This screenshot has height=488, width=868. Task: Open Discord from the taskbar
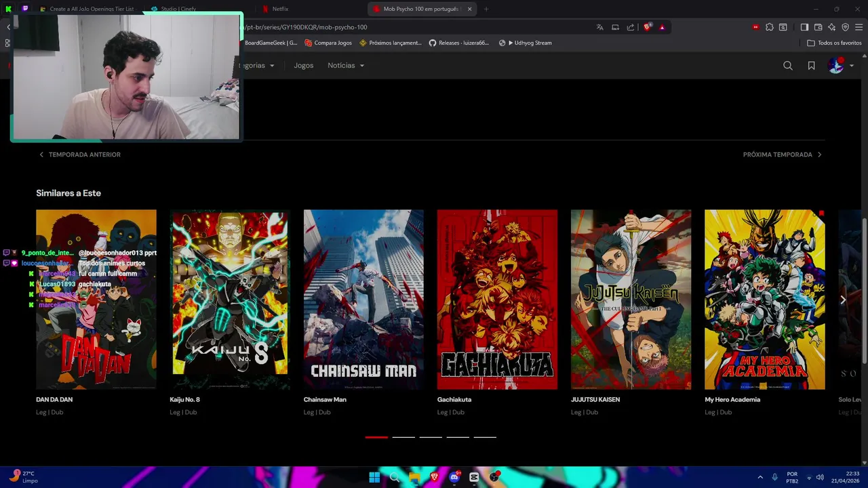(454, 477)
